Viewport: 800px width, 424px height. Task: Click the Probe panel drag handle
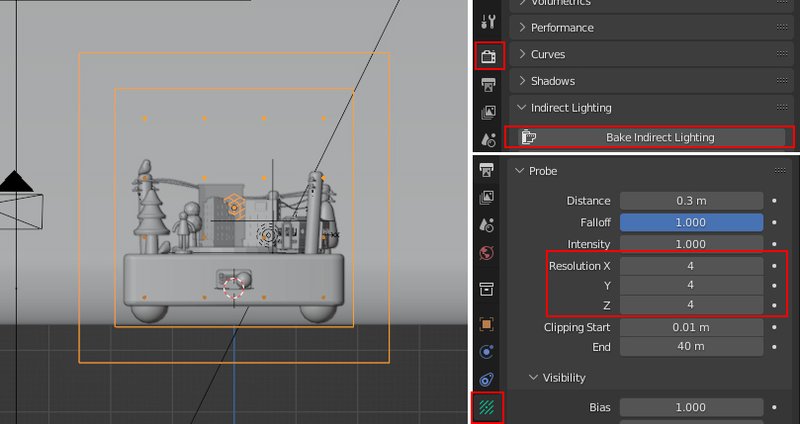tap(780, 171)
